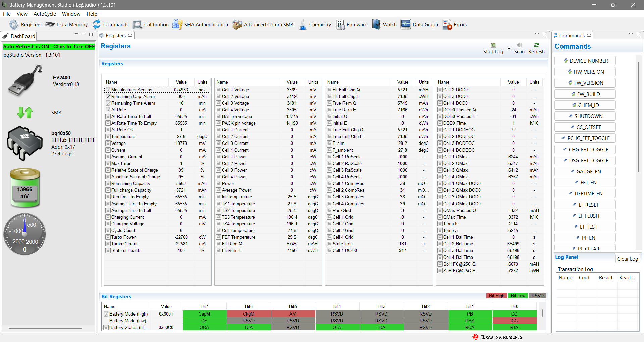Tick the Cell 1 QMax checkbox

pos(440,157)
